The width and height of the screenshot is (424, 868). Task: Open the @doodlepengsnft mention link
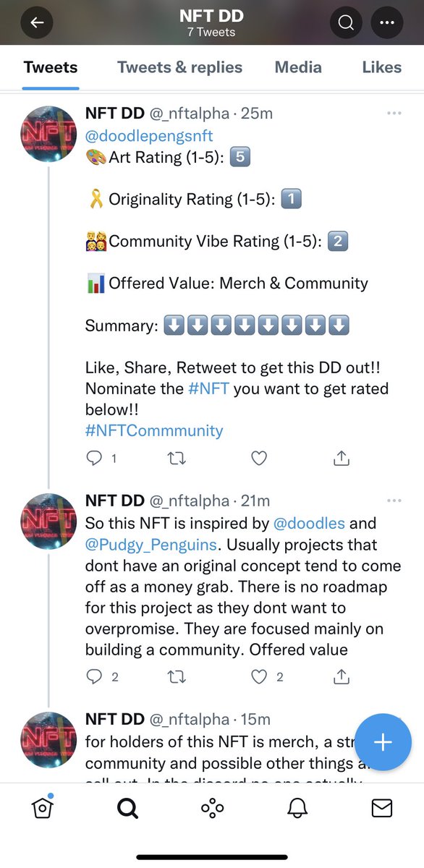[149, 135]
